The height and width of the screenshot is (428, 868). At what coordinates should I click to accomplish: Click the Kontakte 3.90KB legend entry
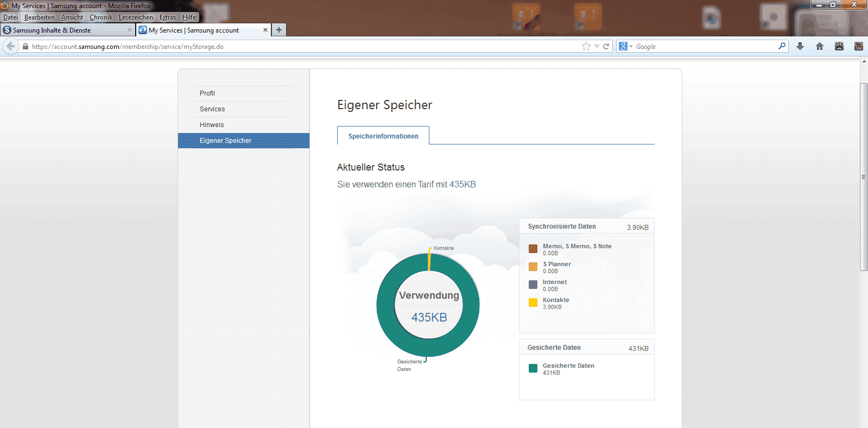pyautogui.click(x=556, y=303)
